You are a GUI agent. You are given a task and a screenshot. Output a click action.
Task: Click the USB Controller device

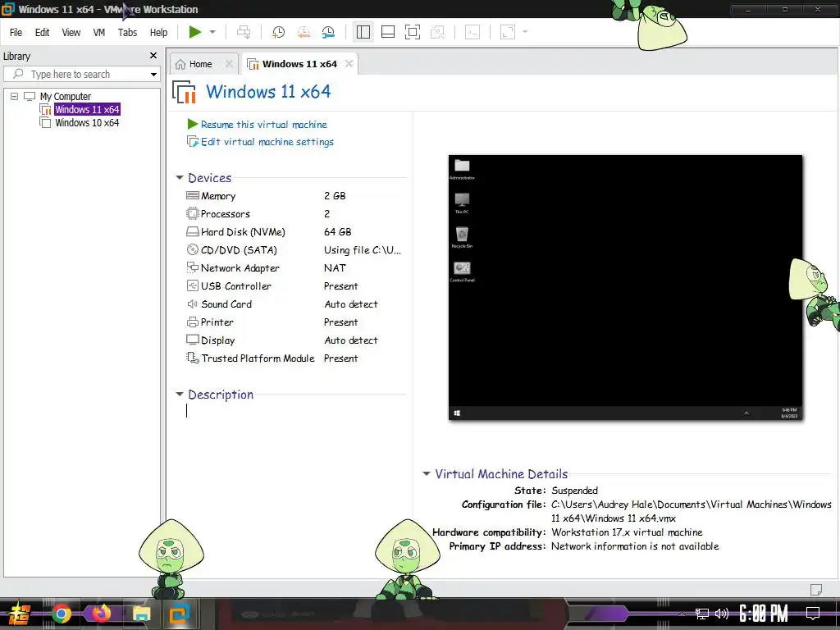pyautogui.click(x=294, y=286)
